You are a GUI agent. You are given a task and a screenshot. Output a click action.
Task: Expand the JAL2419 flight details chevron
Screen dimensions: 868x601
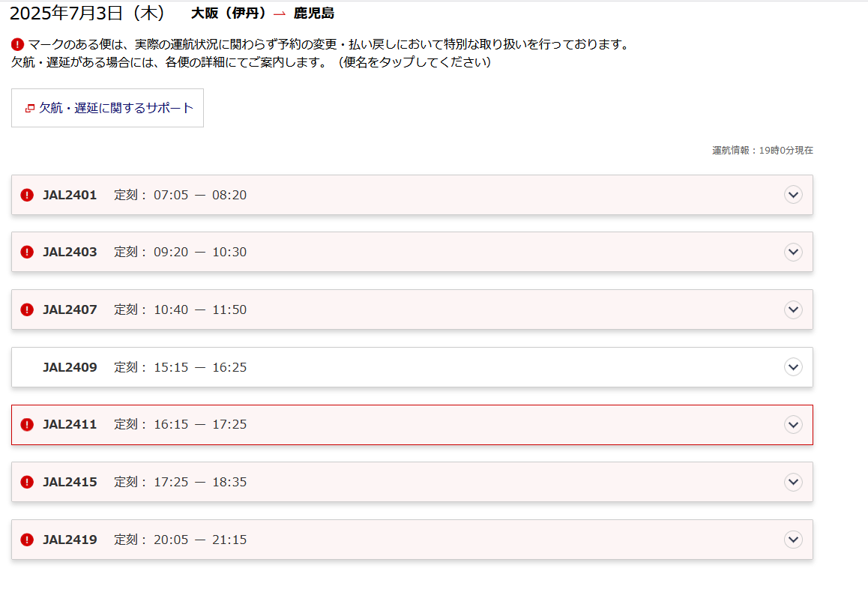(x=793, y=540)
